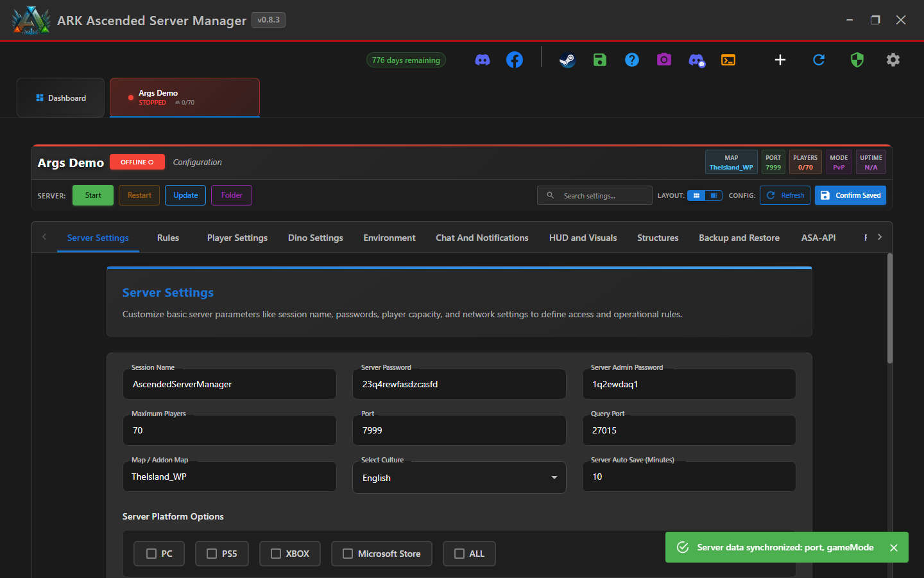Click the config Refresh button
The width and height of the screenshot is (924, 578).
tap(785, 195)
